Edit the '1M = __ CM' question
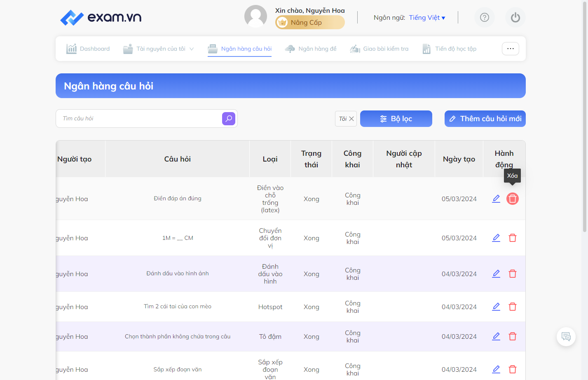Image resolution: width=588 pixels, height=380 pixels. pyautogui.click(x=496, y=238)
